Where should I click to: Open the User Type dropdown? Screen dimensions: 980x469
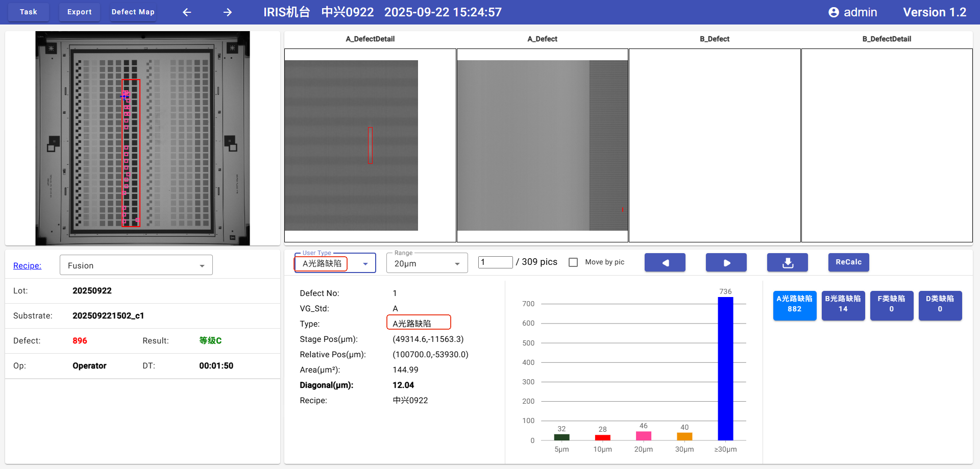click(x=365, y=264)
